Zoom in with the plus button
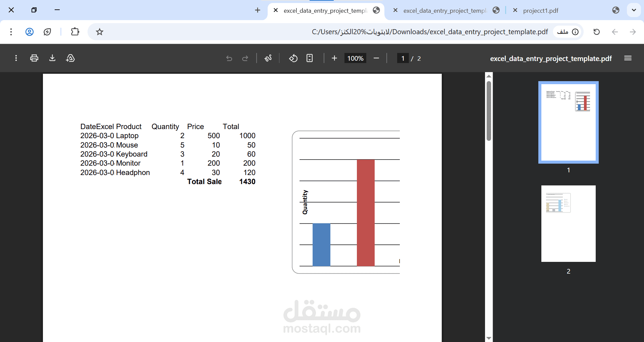This screenshot has height=342, width=644. tap(334, 58)
